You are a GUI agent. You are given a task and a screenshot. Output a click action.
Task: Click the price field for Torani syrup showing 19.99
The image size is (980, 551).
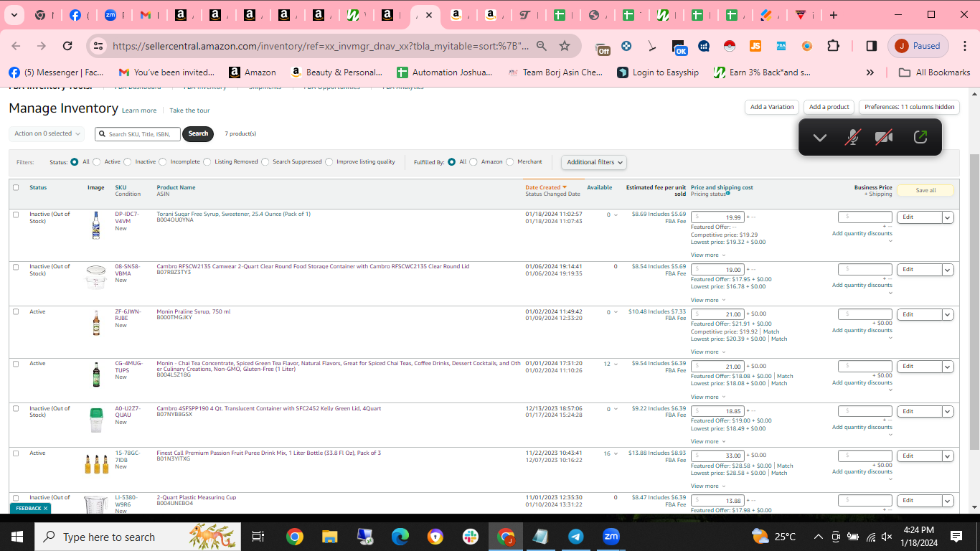[x=717, y=217]
